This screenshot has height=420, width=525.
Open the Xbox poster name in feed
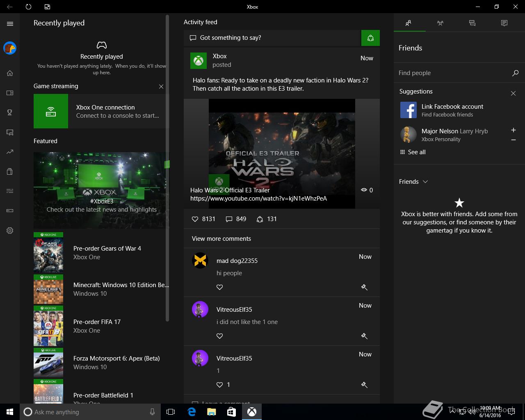pyautogui.click(x=220, y=56)
